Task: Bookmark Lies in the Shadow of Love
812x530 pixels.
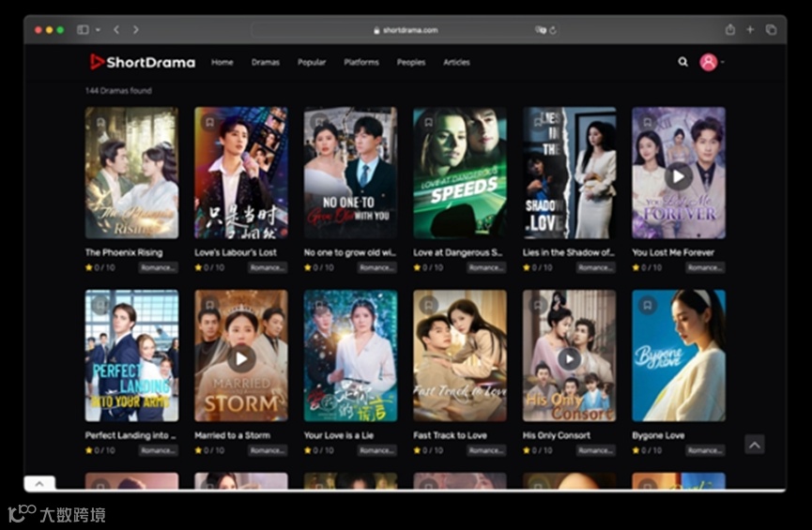Action: pos(538,123)
